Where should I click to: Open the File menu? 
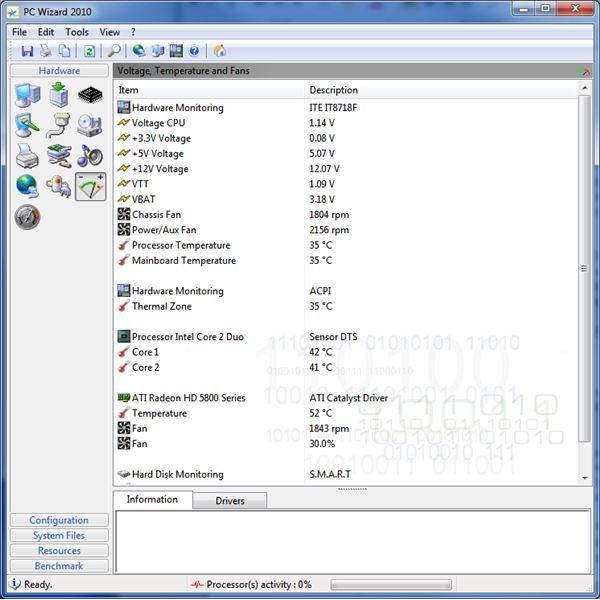click(x=20, y=32)
